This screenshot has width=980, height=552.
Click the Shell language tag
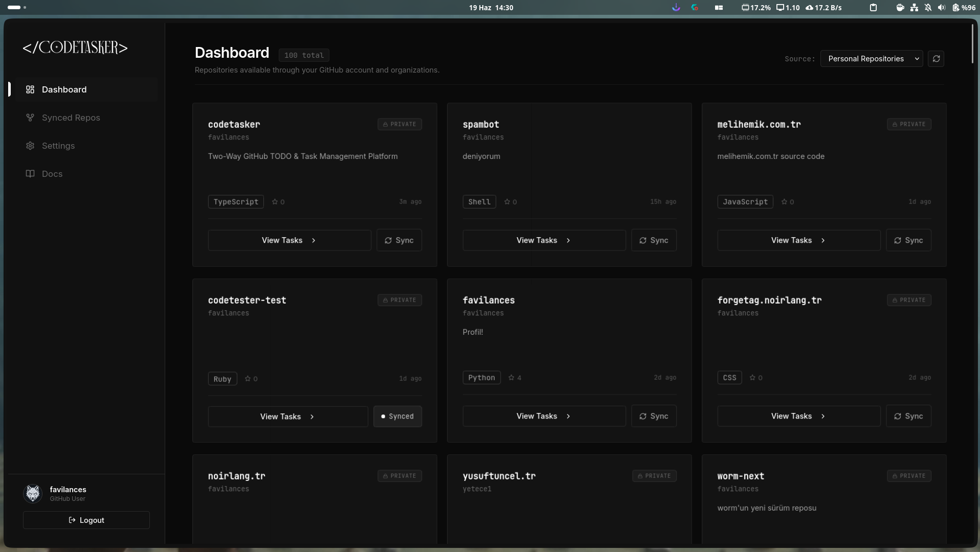479,202
